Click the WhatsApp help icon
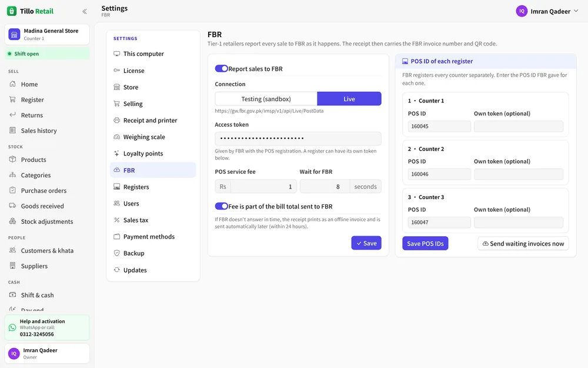588x368 pixels. click(12, 327)
